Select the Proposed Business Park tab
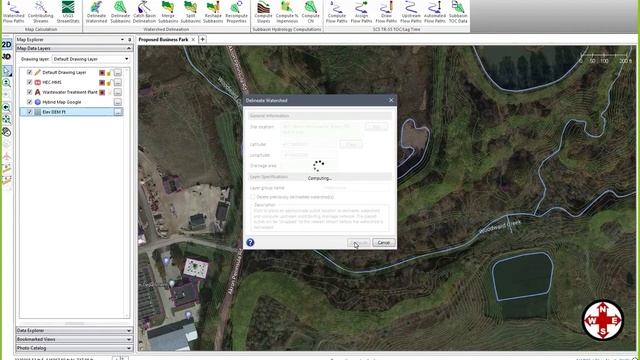This screenshot has height=360, width=640. [163, 40]
